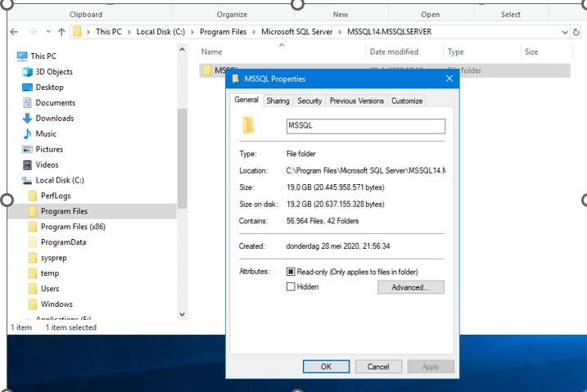Select Music folder in navigation pane

pyautogui.click(x=46, y=133)
